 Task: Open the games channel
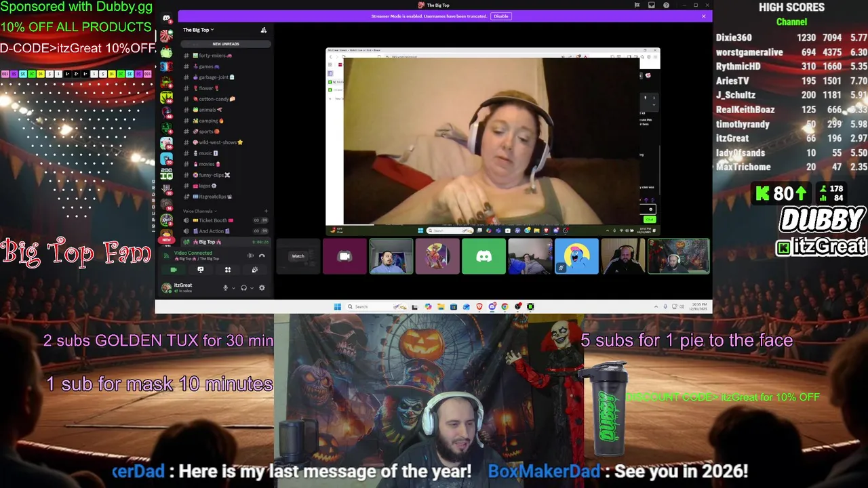click(x=226, y=66)
